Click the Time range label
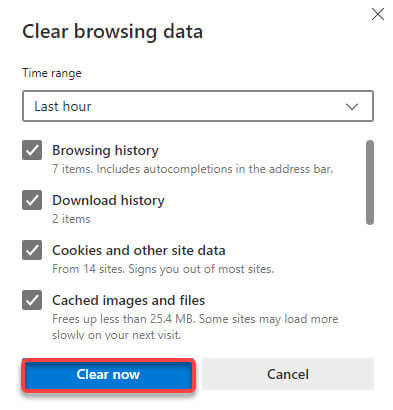 [x=52, y=73]
